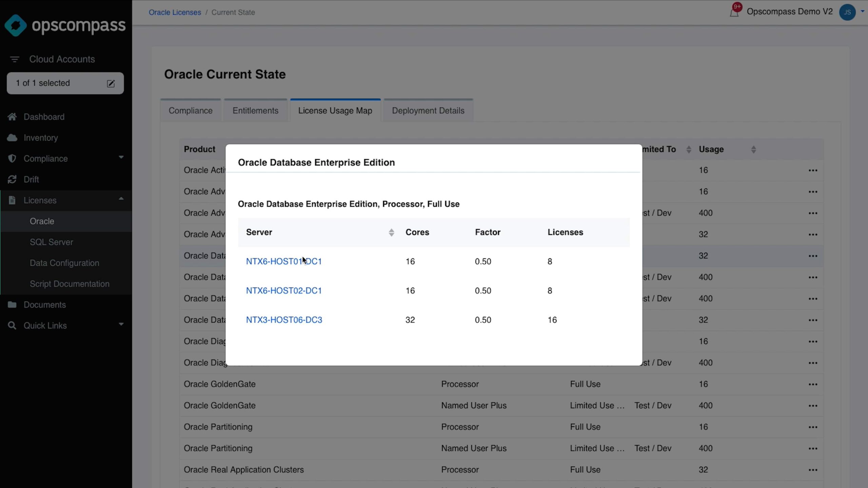The image size is (868, 488).
Task: Open the row menu for Oracle GoldenGate Processor
Action: (813, 384)
